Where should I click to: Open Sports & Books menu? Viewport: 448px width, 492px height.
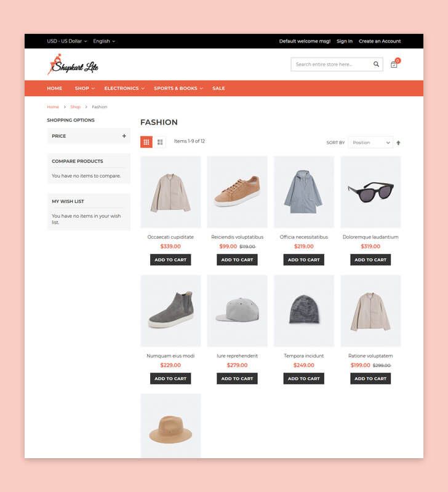[x=178, y=89]
